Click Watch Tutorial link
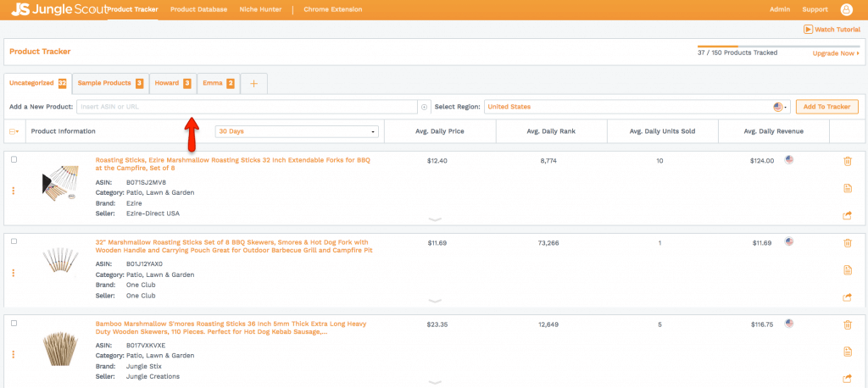The width and height of the screenshot is (868, 388). 837,30
